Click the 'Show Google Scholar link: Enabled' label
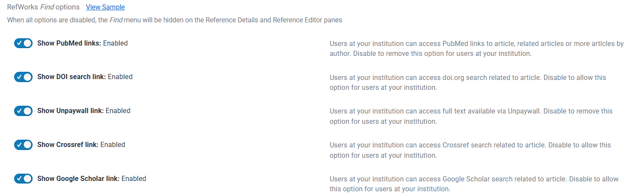Viewport: 644px width, 196px height. pos(92,178)
